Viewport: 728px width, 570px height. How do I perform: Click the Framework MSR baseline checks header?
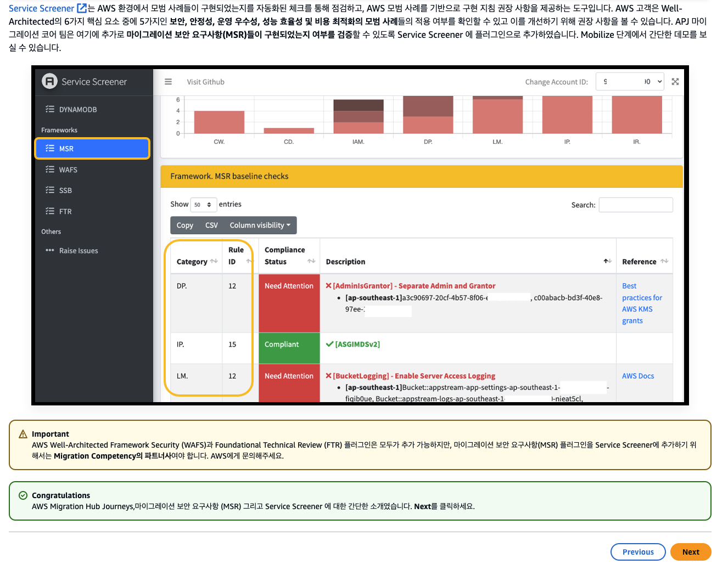(422, 176)
